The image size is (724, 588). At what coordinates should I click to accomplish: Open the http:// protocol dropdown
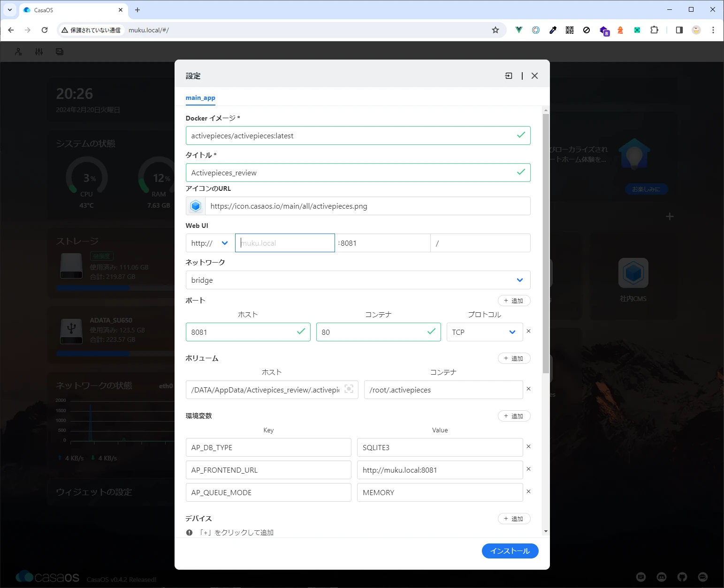pyautogui.click(x=210, y=243)
